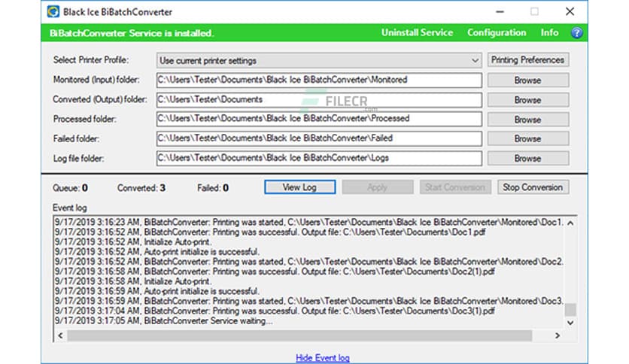
Task: Click into the Monitored (Input) folder path field
Action: pos(319,80)
